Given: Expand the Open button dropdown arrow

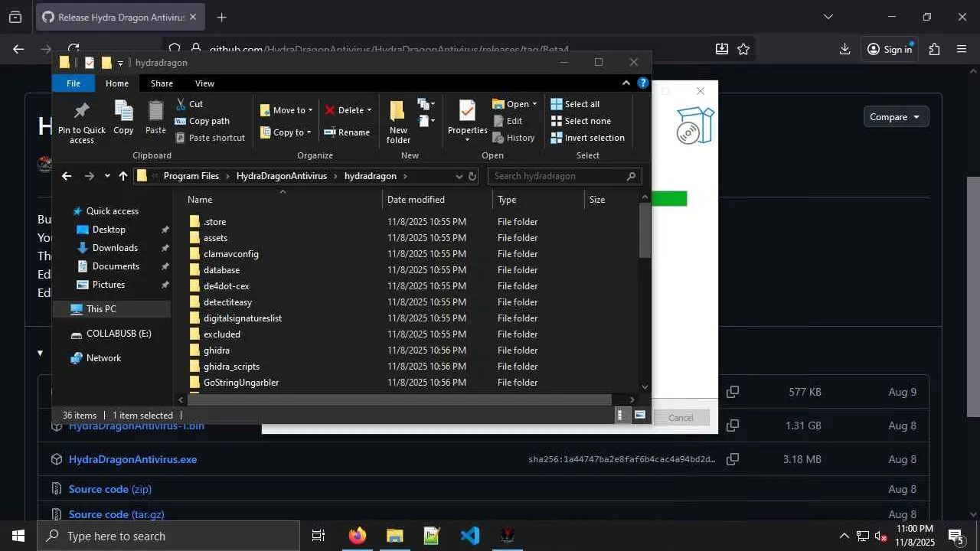Looking at the screenshot, I should coord(534,104).
